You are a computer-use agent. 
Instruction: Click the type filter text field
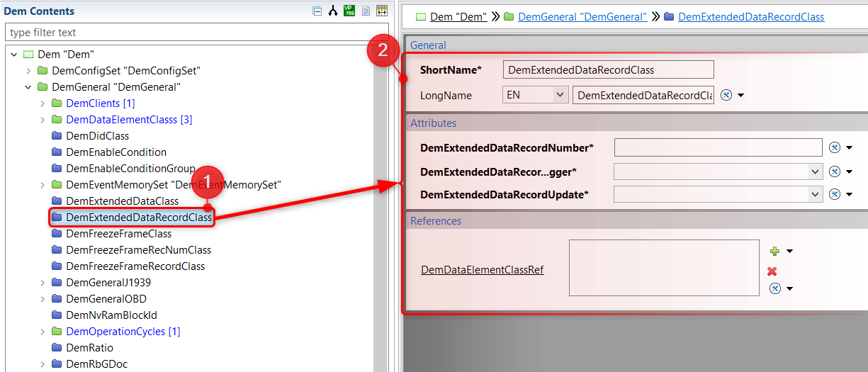click(x=196, y=33)
